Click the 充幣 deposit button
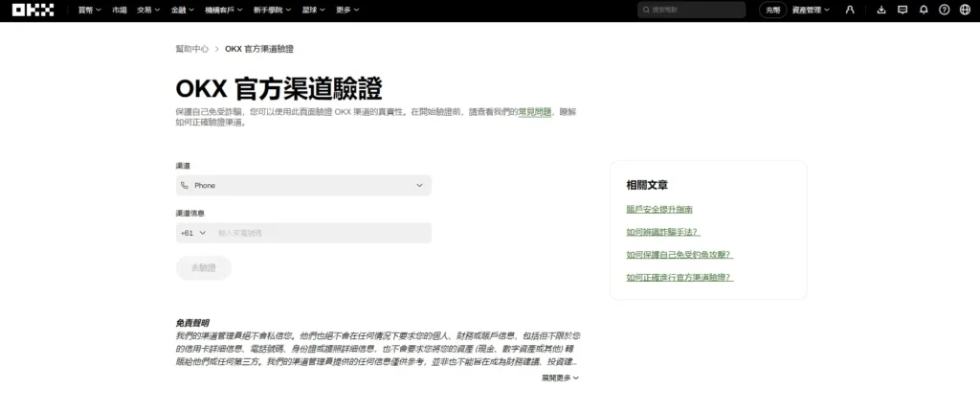This screenshot has width=980, height=412. (x=773, y=10)
